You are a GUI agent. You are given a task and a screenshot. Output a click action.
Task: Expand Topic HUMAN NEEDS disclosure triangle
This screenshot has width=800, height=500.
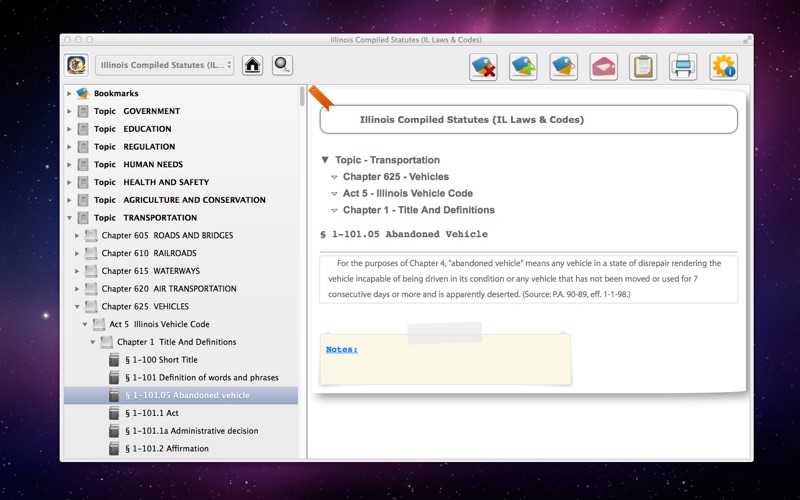coord(69,164)
